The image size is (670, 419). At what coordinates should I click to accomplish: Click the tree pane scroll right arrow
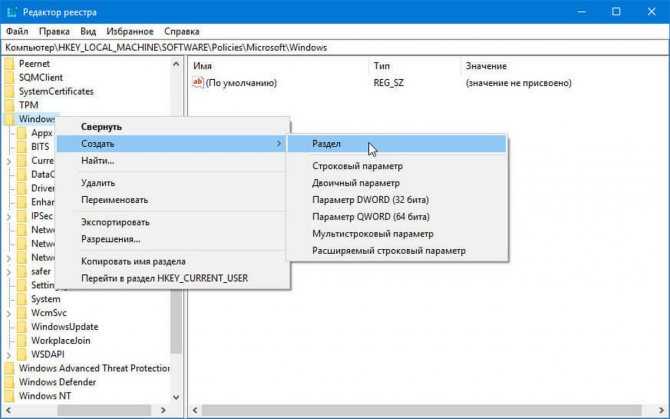pos(163,410)
